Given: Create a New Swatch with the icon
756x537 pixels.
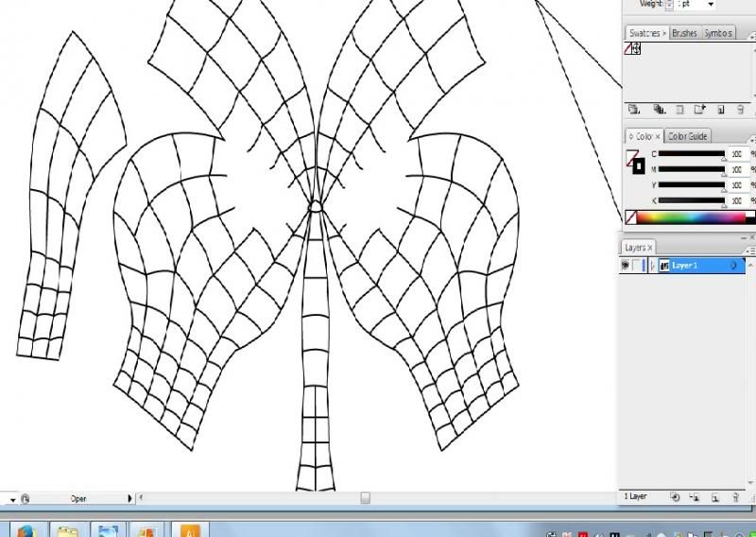Looking at the screenshot, I should pyautogui.click(x=721, y=110).
